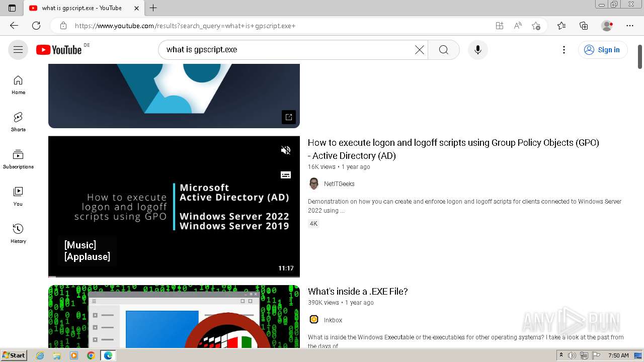
Task: Select the gpscript.exe YouTube tab
Action: pyautogui.click(x=83, y=8)
